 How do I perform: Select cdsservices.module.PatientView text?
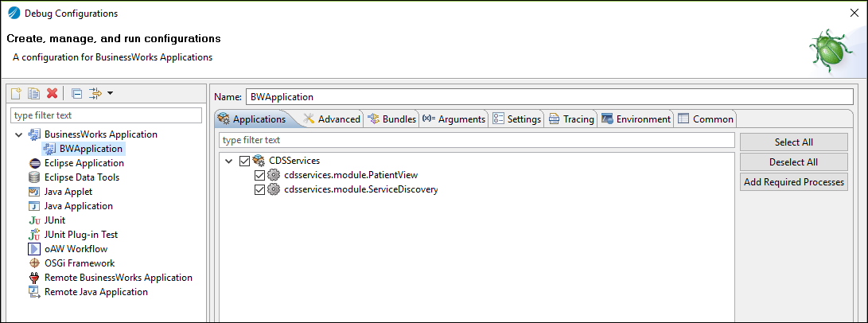350,175
